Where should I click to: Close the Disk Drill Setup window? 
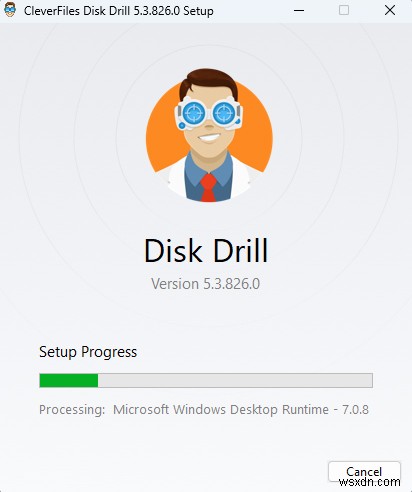pyautogui.click(x=390, y=10)
